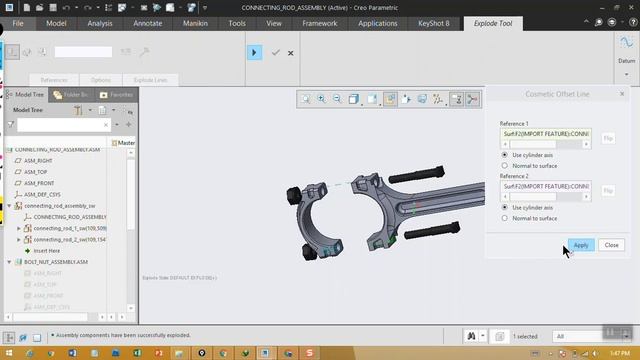Click the Model Tree settings hammer icon
This screenshot has width=640, height=360.
[78, 110]
